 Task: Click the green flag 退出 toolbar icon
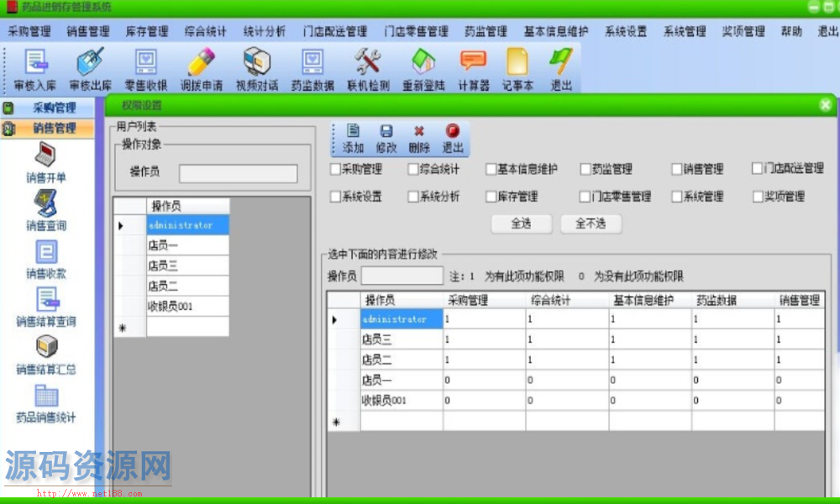[561, 70]
